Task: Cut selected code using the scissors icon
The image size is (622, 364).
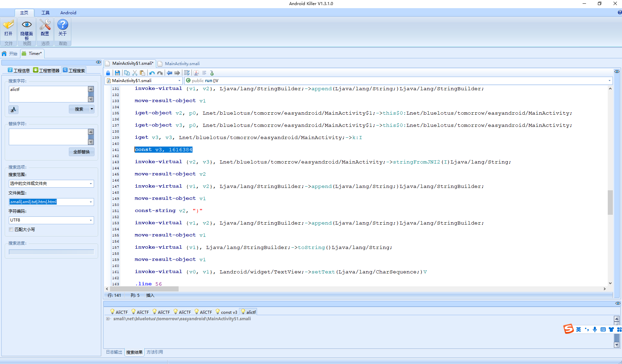Action: click(134, 73)
